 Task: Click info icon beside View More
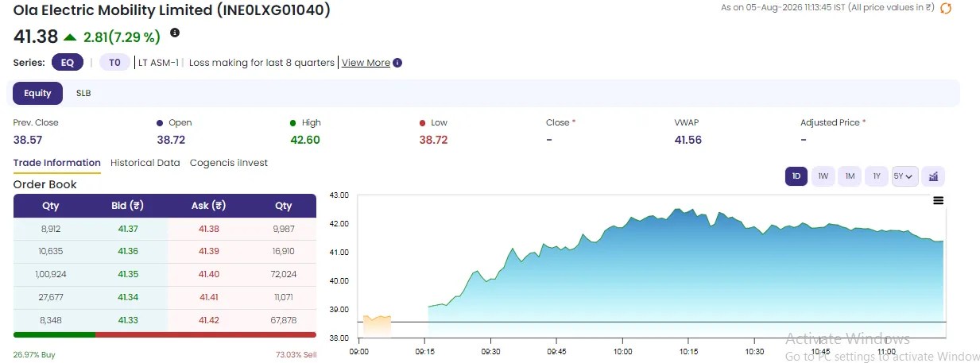click(397, 63)
